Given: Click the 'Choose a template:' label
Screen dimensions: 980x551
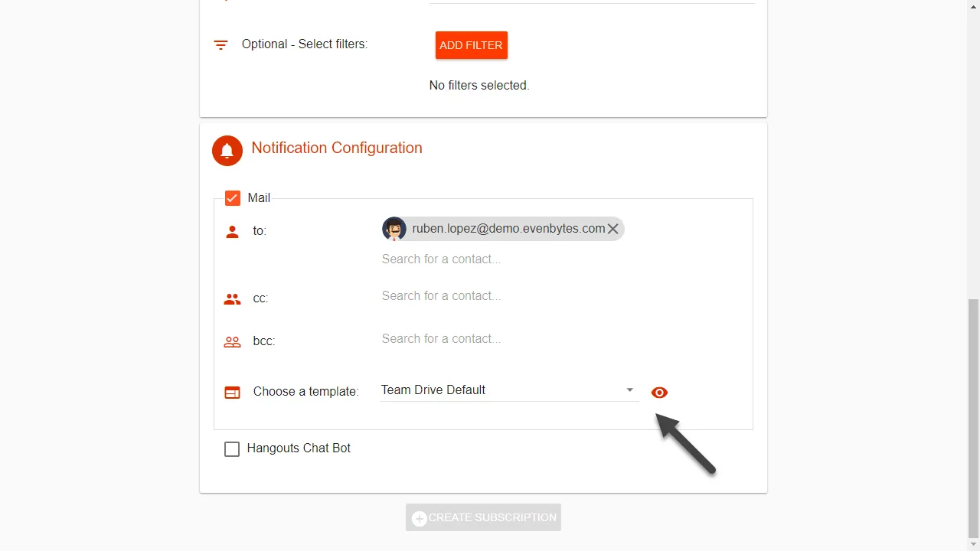Looking at the screenshot, I should (x=306, y=392).
